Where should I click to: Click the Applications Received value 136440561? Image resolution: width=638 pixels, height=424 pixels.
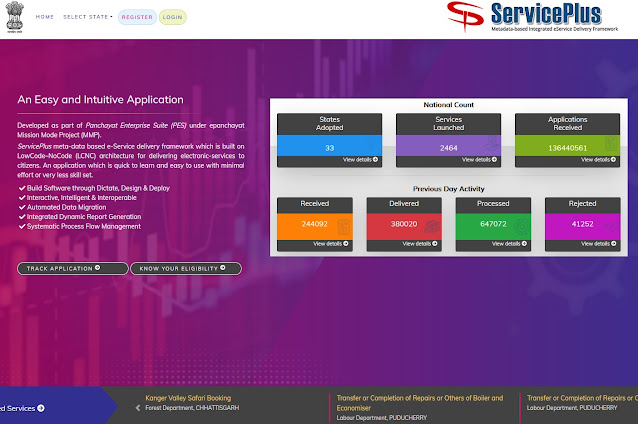click(x=568, y=148)
